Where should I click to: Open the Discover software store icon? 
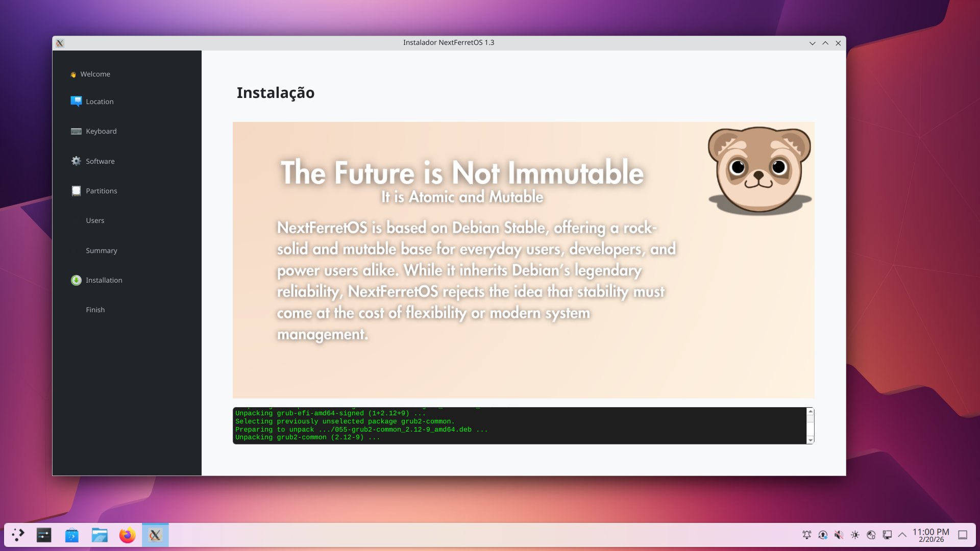point(71,535)
